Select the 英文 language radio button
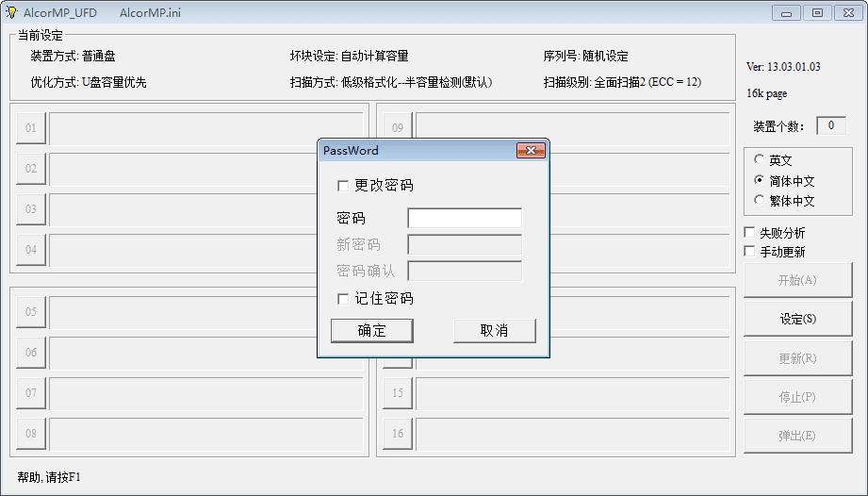The height and width of the screenshot is (496, 868). tap(760, 160)
